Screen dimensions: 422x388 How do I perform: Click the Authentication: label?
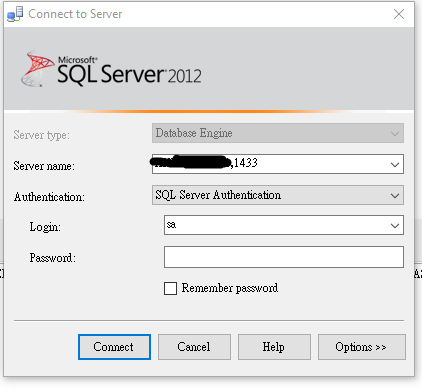[x=49, y=197]
